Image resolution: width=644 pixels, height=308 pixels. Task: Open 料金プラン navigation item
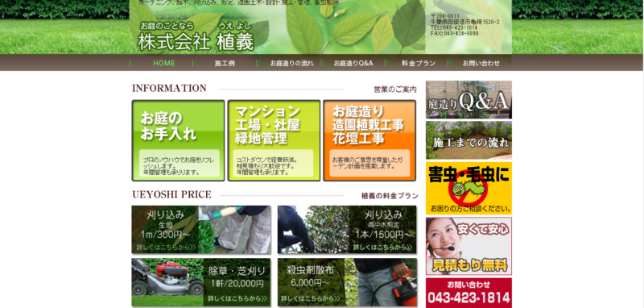418,64
